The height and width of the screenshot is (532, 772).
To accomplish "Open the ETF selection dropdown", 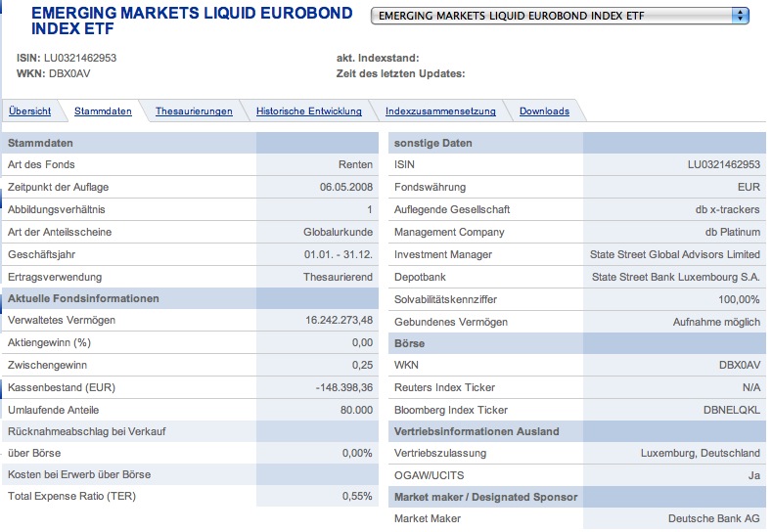I will click(x=561, y=17).
